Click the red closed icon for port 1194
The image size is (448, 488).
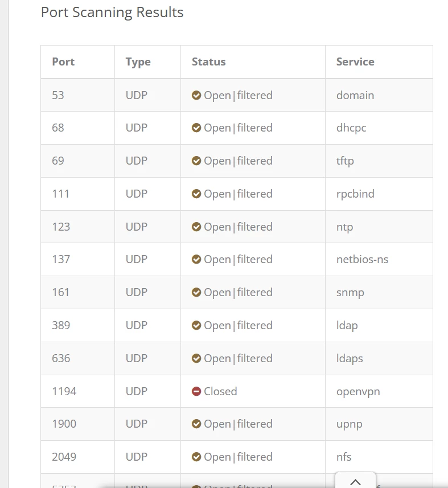click(196, 391)
